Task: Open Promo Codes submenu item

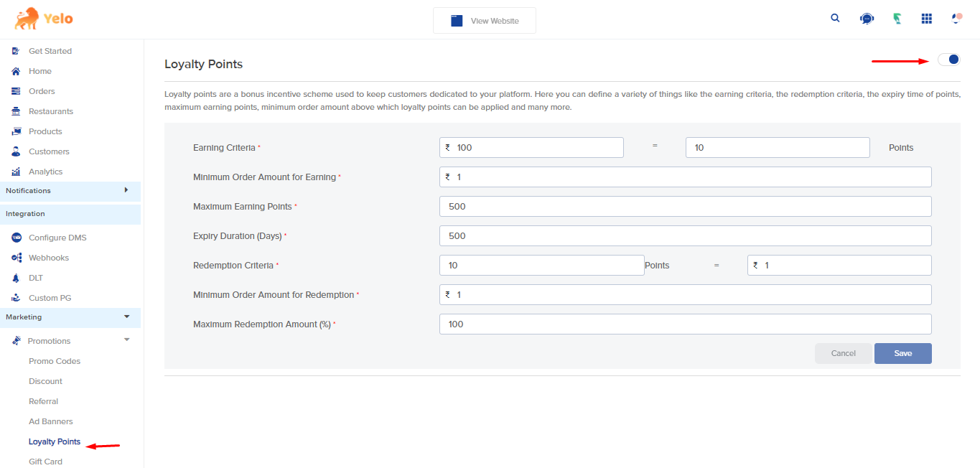Action: [55, 361]
